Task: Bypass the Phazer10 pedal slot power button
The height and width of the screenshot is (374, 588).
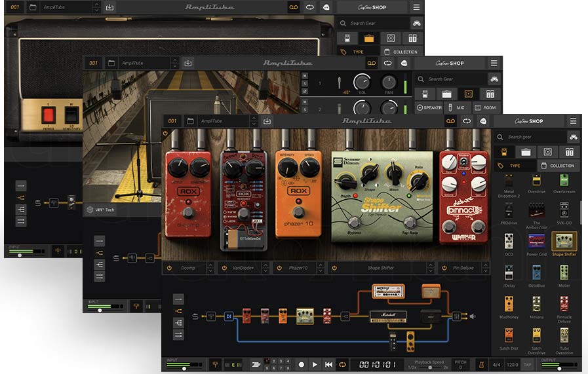Action: click(x=279, y=268)
